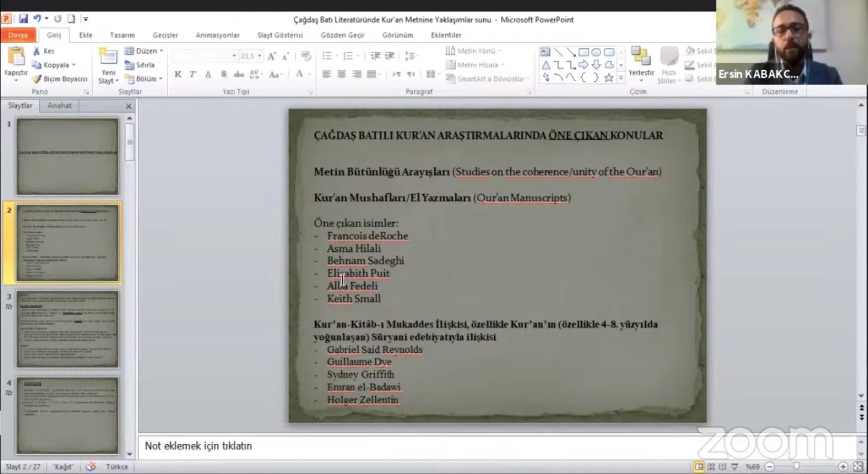The height and width of the screenshot is (474, 868).
Task: Open the Tasarım ribbon tab
Action: point(122,35)
